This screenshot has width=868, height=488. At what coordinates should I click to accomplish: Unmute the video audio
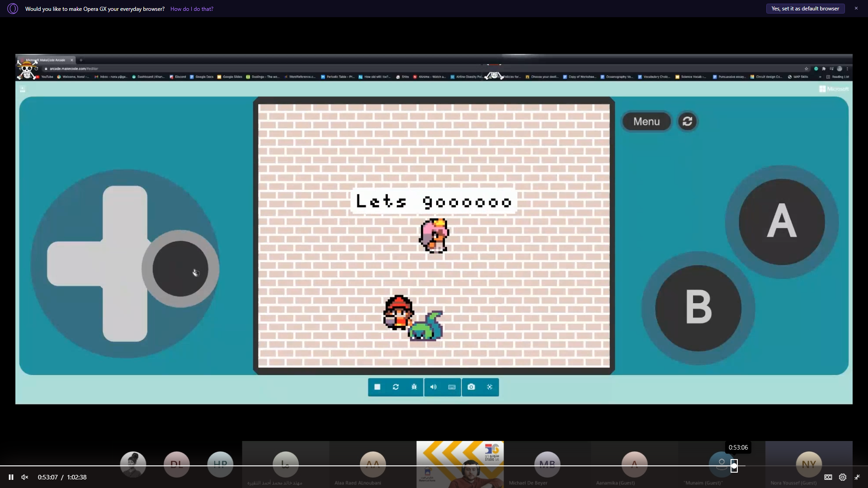coord(25,477)
